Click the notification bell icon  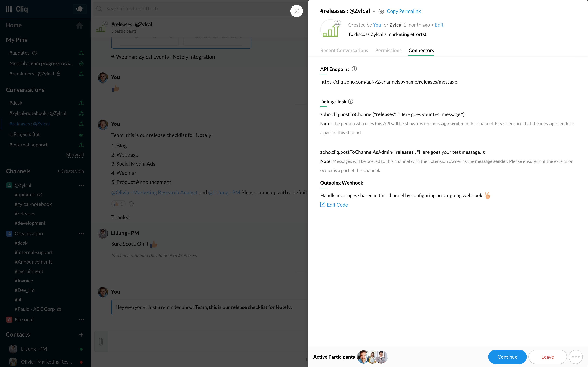click(79, 9)
